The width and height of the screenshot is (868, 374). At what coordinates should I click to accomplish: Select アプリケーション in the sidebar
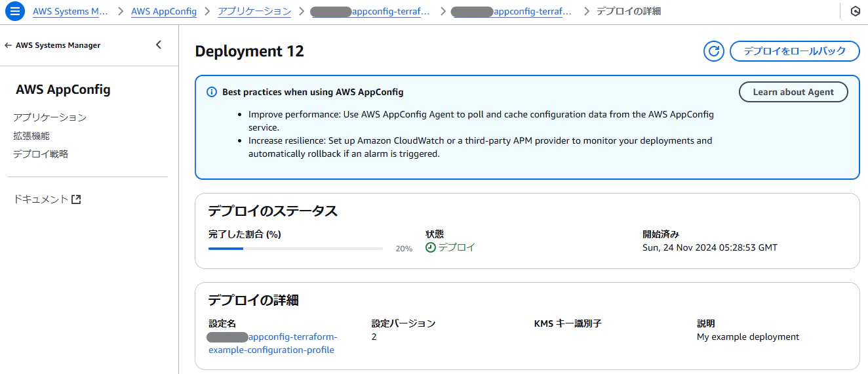[x=50, y=117]
